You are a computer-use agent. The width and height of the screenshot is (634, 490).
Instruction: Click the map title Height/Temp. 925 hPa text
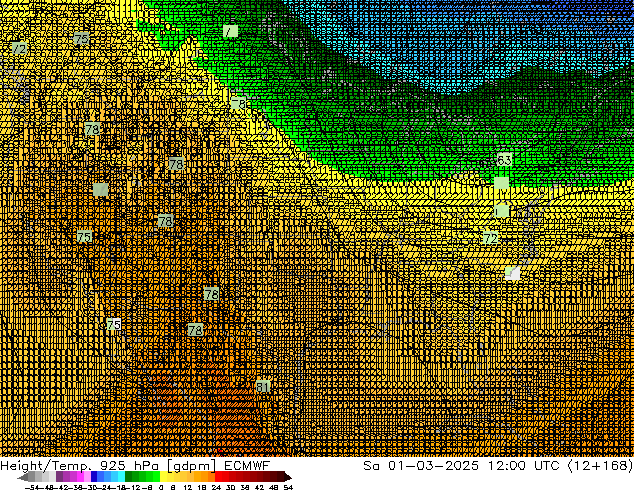[79, 466]
